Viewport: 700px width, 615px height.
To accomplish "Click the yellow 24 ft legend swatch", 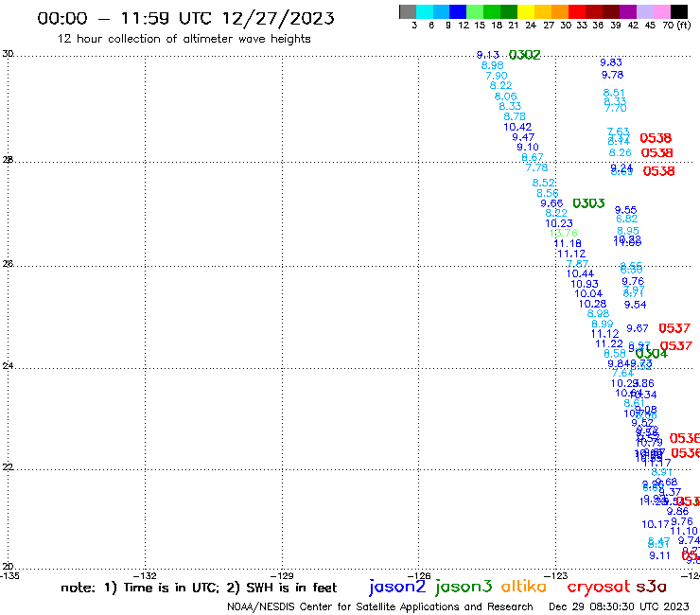I will [525, 11].
